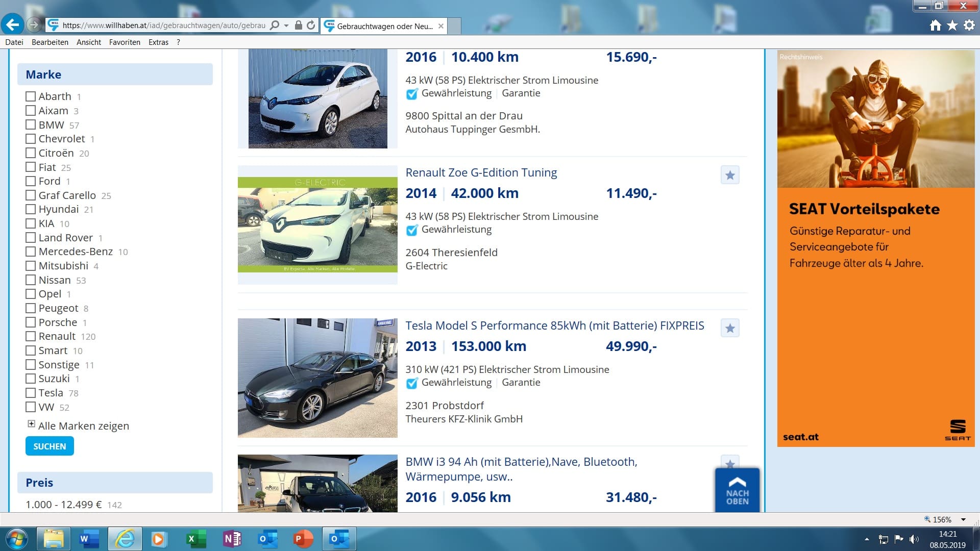980x551 pixels.
Task: Click the SEAT Vorteilspakete advertisement text
Action: click(864, 209)
